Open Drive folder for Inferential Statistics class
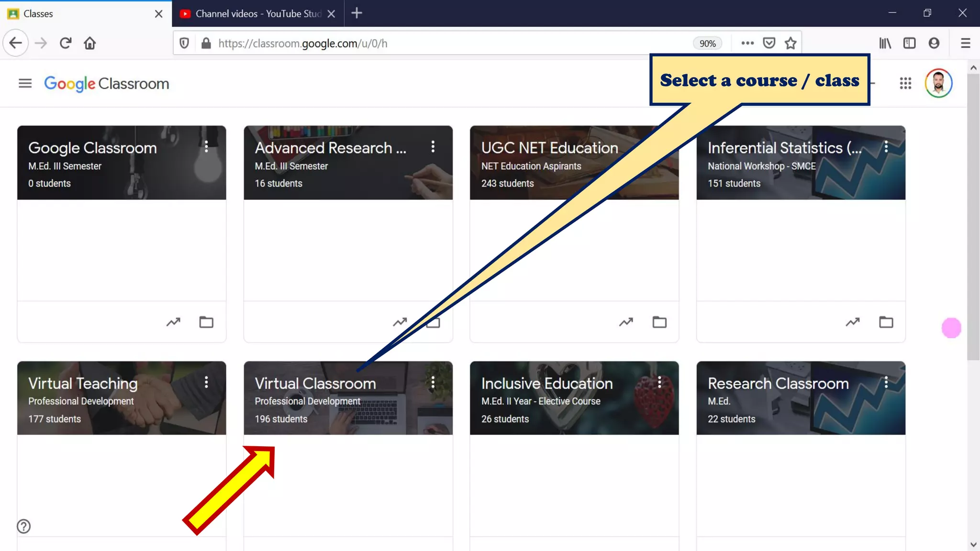The height and width of the screenshot is (551, 980). click(x=886, y=322)
